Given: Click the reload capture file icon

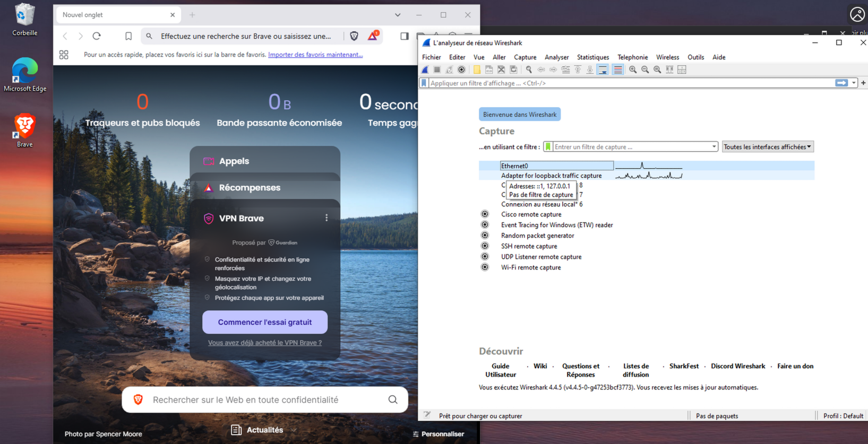Looking at the screenshot, I should tap(513, 69).
